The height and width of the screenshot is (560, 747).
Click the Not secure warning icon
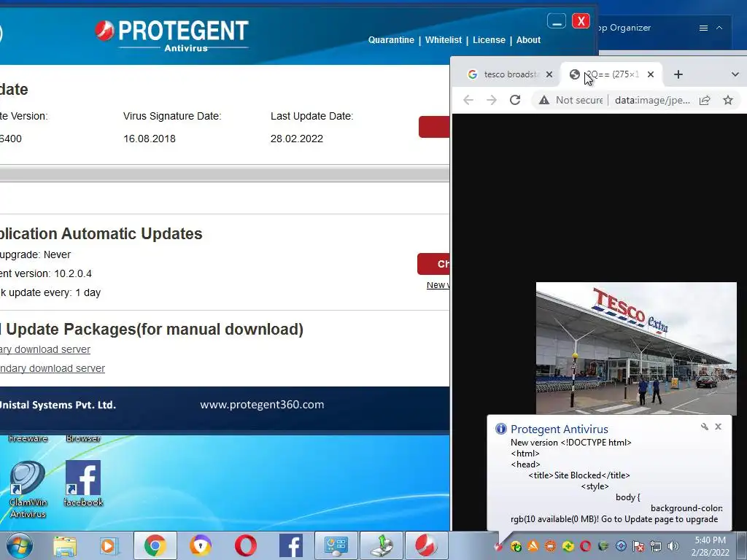544,100
